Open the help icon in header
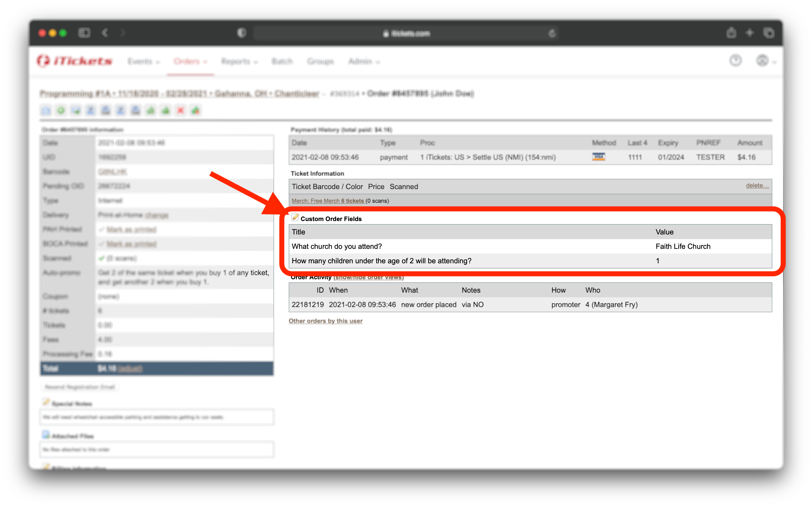The width and height of the screenshot is (812, 507). click(x=735, y=61)
